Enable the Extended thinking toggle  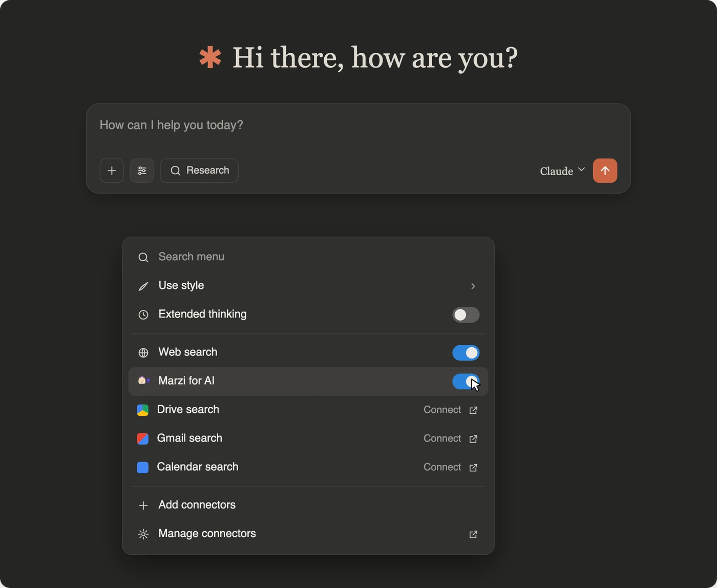tap(466, 314)
